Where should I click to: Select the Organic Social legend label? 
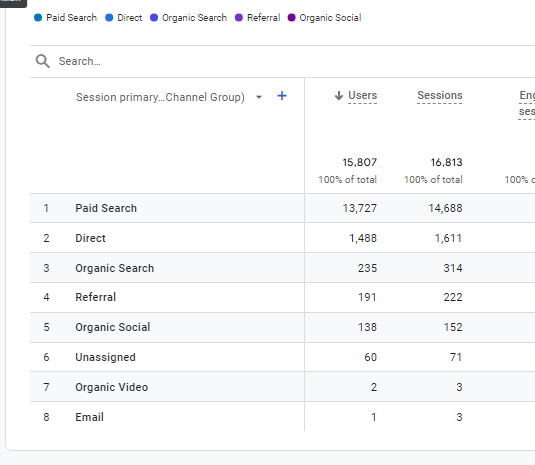point(330,18)
